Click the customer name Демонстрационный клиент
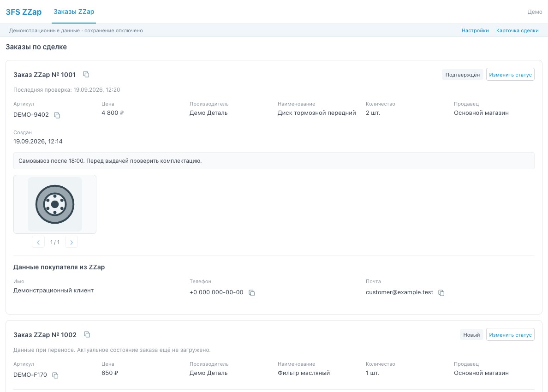Viewport: 548px width, 392px height. coord(54,291)
